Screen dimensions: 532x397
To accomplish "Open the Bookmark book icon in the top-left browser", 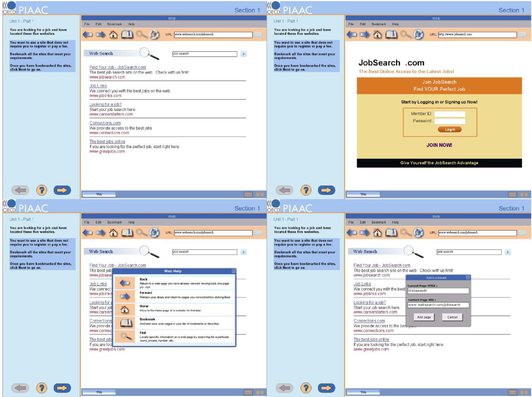I will tap(127, 35).
